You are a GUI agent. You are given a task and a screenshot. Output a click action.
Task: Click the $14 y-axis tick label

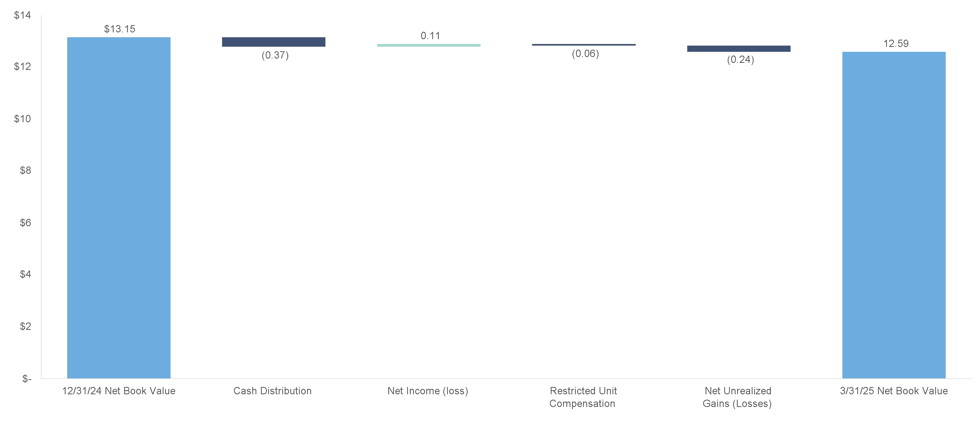pyautogui.click(x=22, y=15)
